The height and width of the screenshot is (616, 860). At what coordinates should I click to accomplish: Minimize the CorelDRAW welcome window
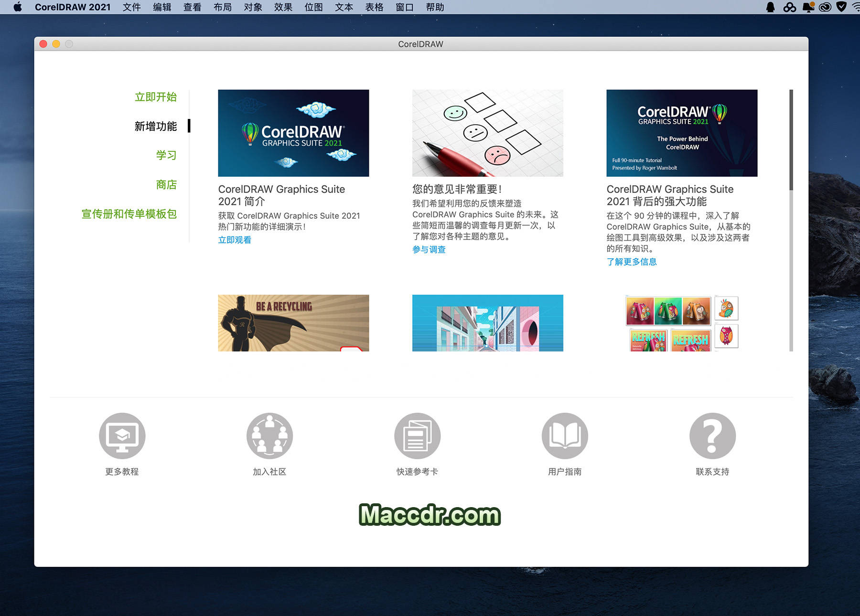pyautogui.click(x=56, y=44)
